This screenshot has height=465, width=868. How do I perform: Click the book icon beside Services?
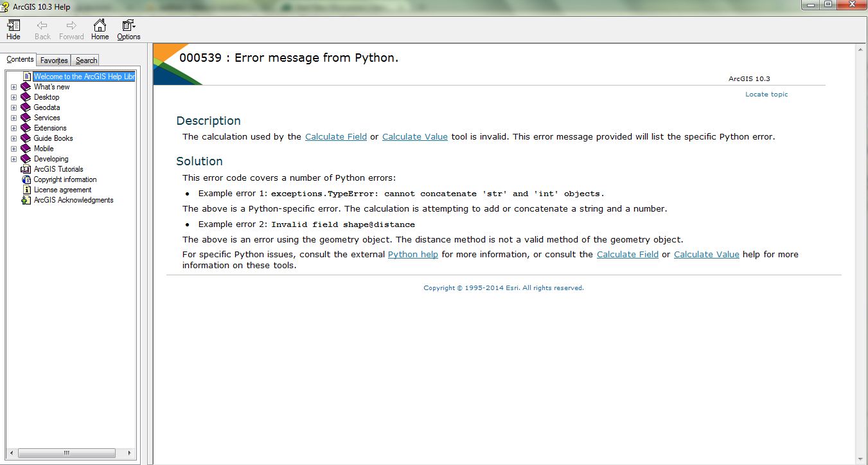point(26,118)
